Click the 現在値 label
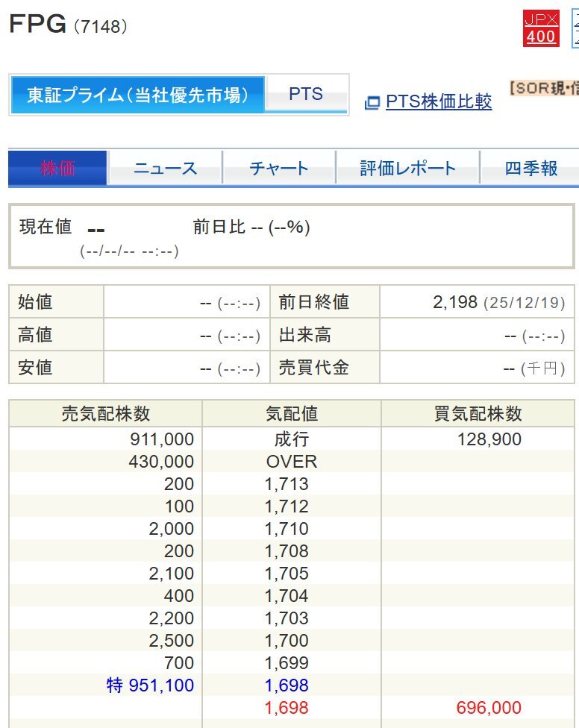This screenshot has width=579, height=728. [x=46, y=227]
